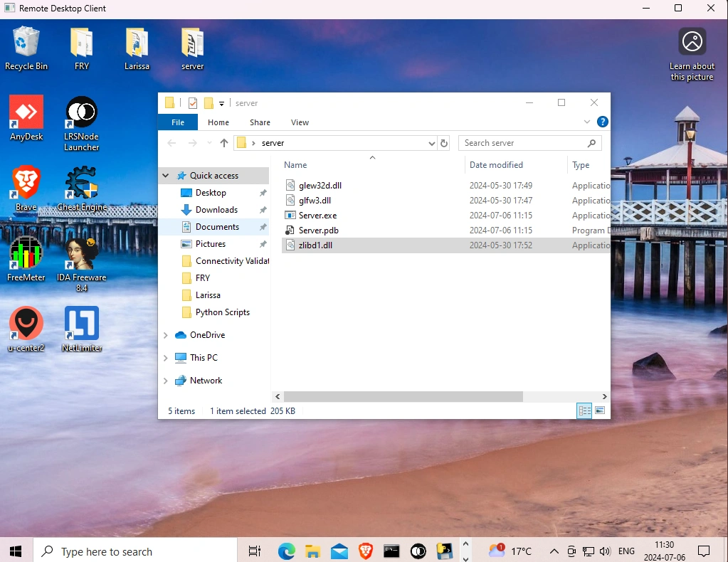Open the notification center icon
The height and width of the screenshot is (562, 728).
[704, 551]
